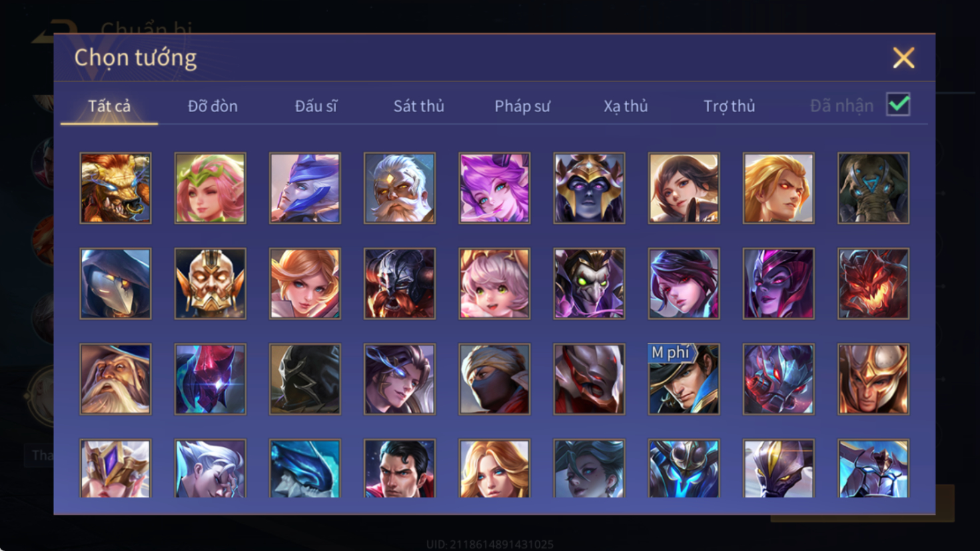Select the purple-haired bunny-ear girl hero

494,188
